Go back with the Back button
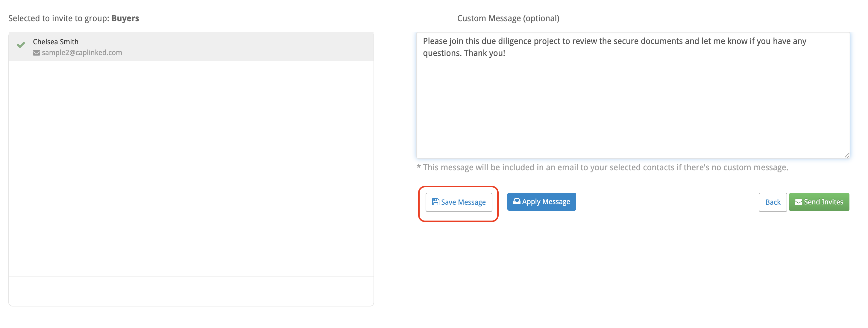The image size is (868, 328). tap(772, 202)
